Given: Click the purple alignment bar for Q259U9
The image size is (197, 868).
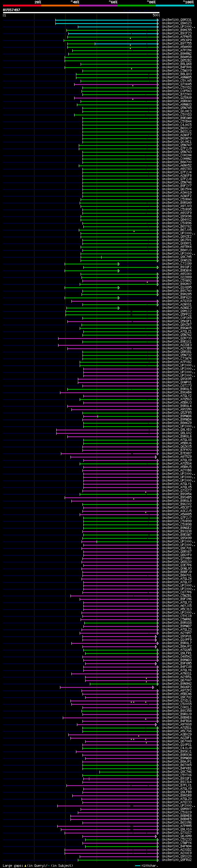Looking at the screenshot, I should pyautogui.click(x=116, y=98).
